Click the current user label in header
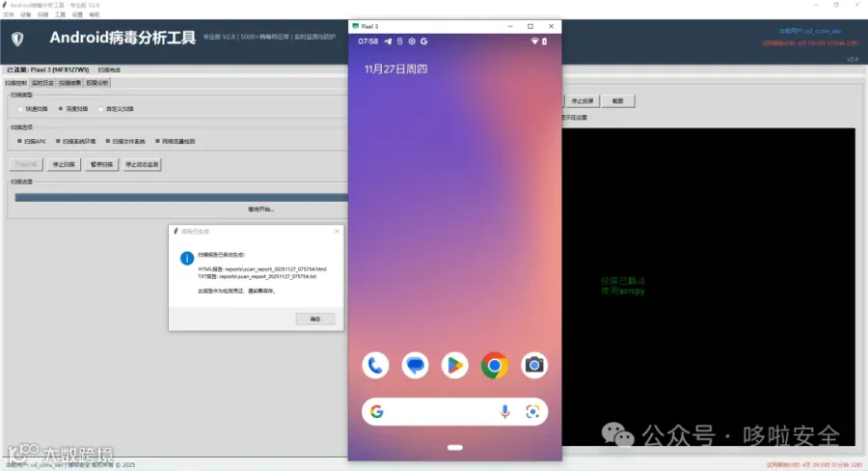 point(810,31)
